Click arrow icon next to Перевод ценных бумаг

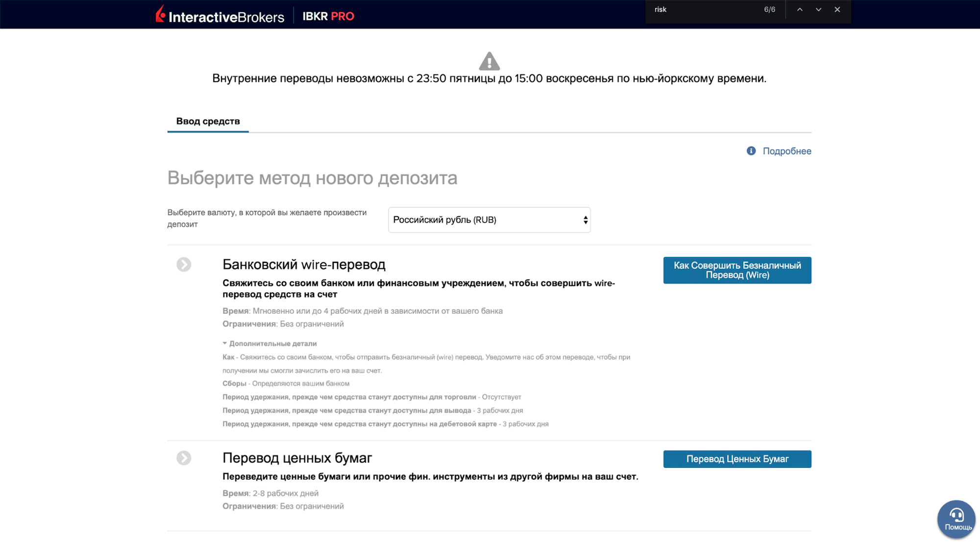point(184,458)
